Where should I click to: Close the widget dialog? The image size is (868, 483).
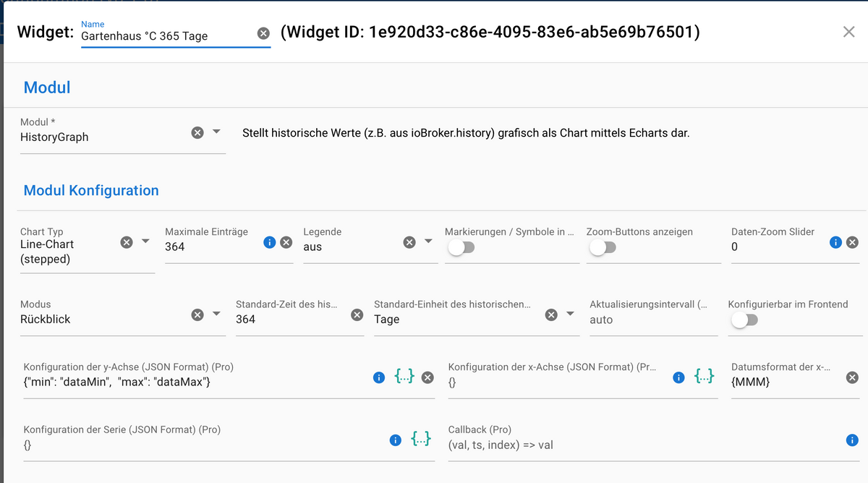(x=848, y=32)
